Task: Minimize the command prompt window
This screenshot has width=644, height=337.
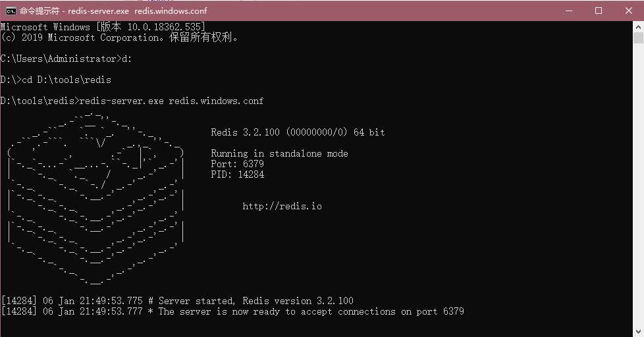Action: tap(569, 11)
